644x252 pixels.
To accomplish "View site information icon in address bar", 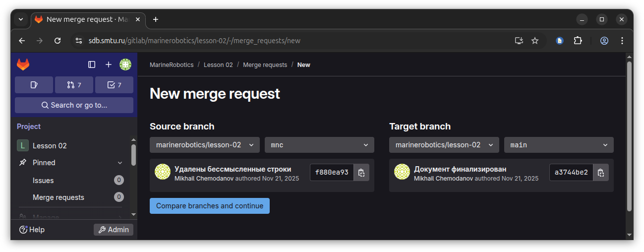I will (x=78, y=41).
